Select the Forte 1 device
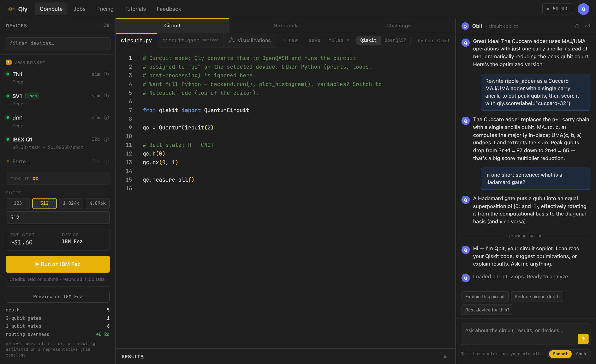This screenshot has height=364, width=596. 58,161
